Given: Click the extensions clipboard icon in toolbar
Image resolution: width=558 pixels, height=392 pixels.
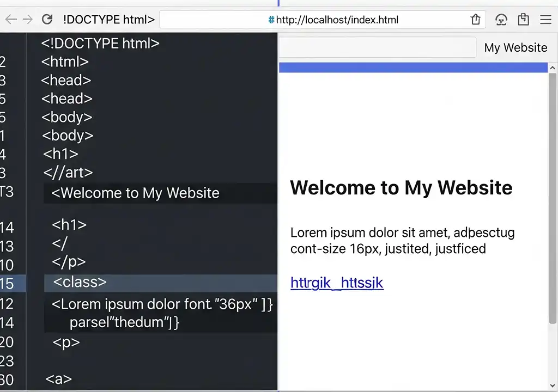Looking at the screenshot, I should click(x=523, y=19).
